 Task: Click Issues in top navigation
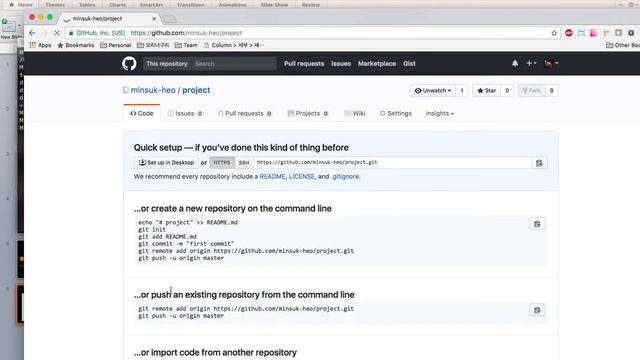click(x=341, y=64)
